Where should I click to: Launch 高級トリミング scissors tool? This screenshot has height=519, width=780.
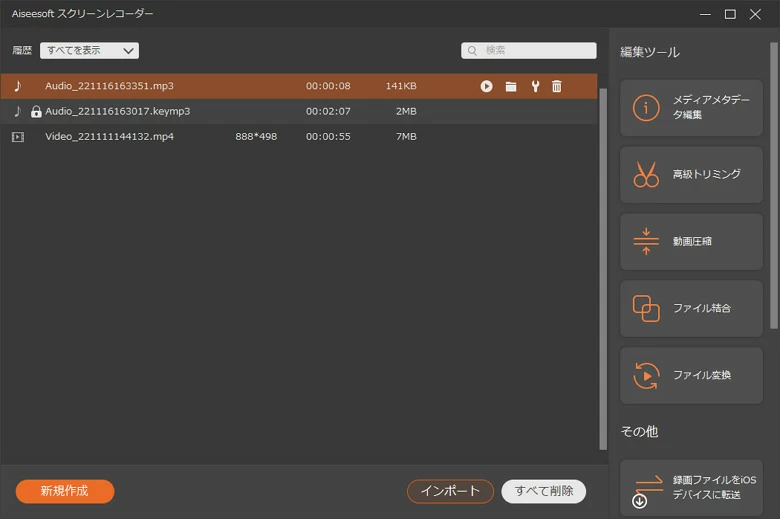coord(691,175)
